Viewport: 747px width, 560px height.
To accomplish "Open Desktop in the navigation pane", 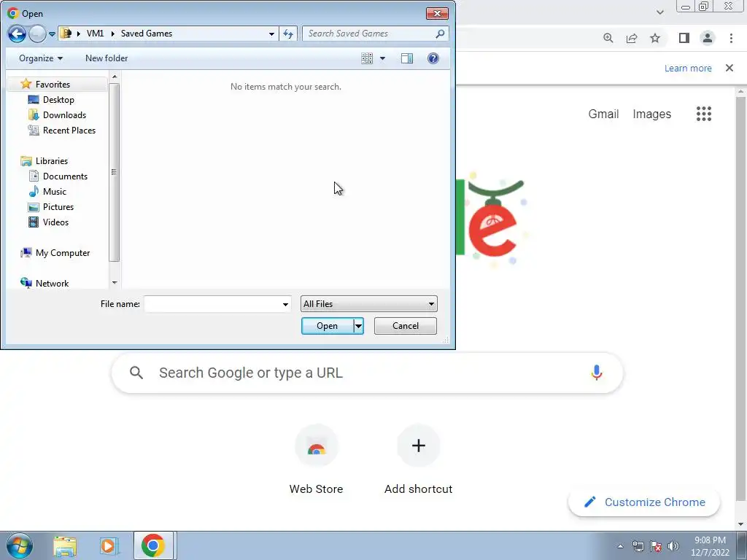I will pyautogui.click(x=58, y=99).
